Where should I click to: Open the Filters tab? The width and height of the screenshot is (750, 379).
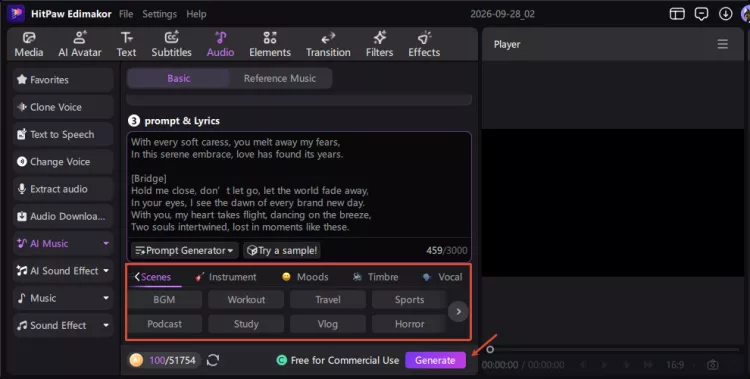379,45
